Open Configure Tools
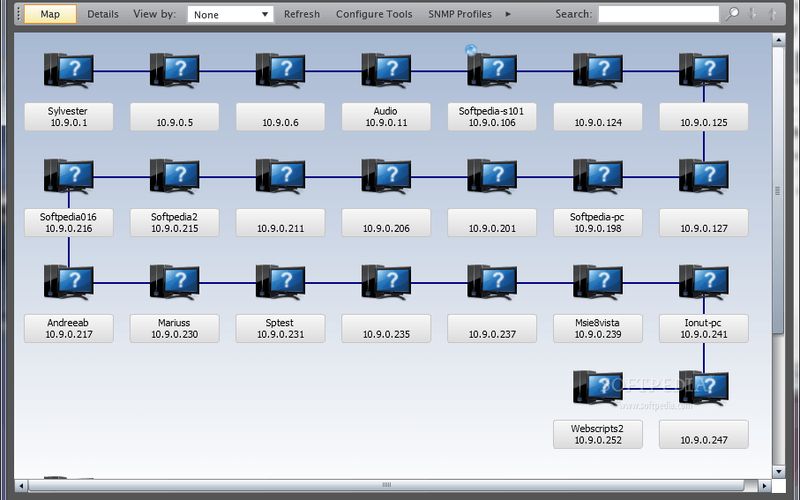Screen dimensions: 800x500 [374, 14]
